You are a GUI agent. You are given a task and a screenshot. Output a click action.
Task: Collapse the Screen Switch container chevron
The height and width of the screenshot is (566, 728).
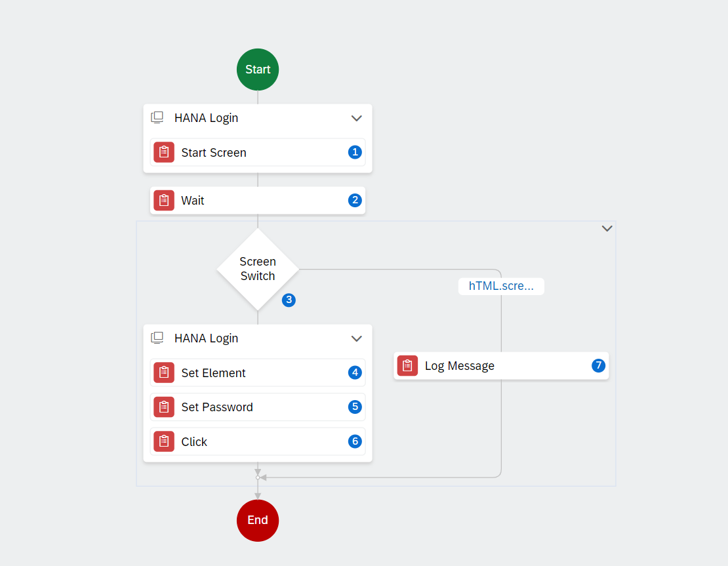pyautogui.click(x=607, y=228)
